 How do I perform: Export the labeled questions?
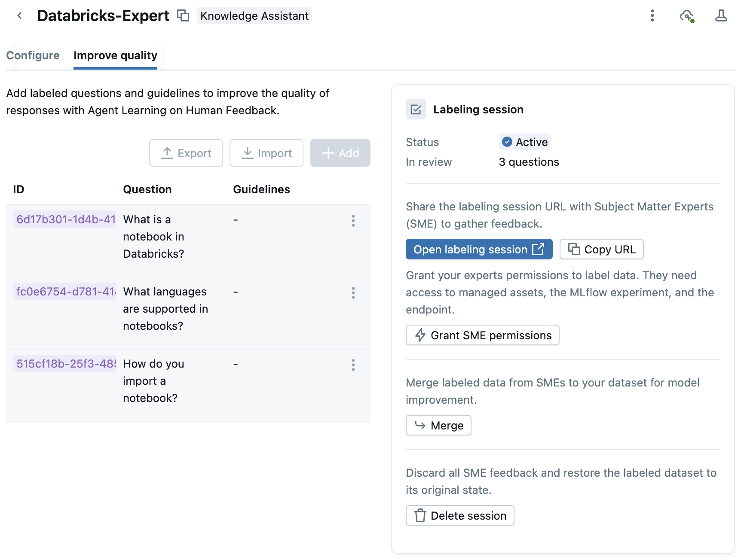click(186, 153)
